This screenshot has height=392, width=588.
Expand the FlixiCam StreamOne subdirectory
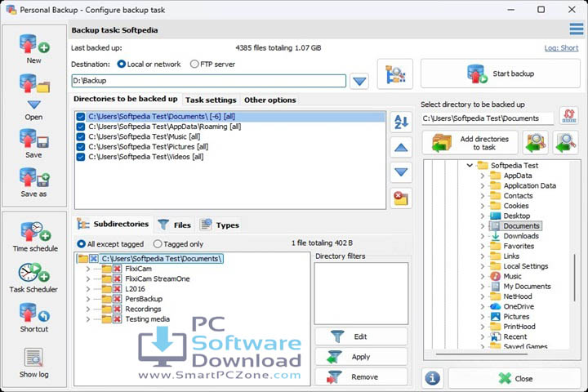[x=87, y=279]
